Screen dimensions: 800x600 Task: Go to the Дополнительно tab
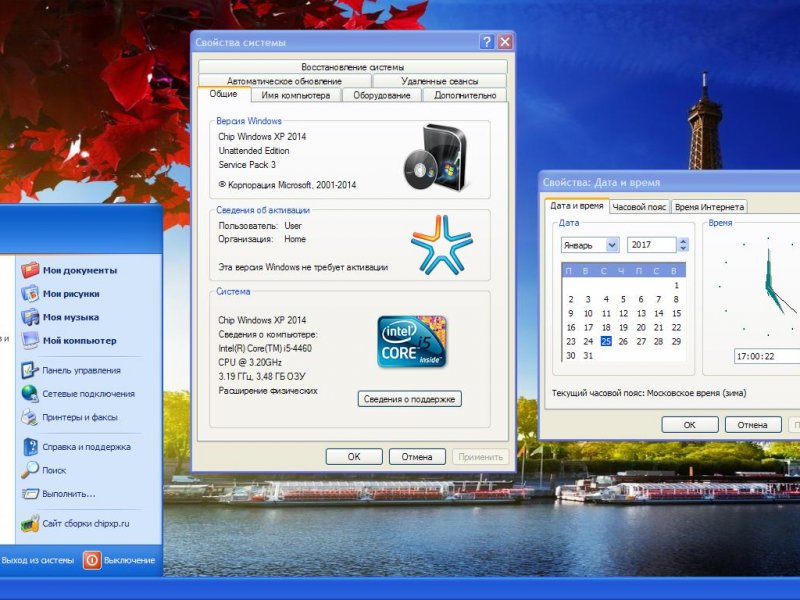coord(465,95)
